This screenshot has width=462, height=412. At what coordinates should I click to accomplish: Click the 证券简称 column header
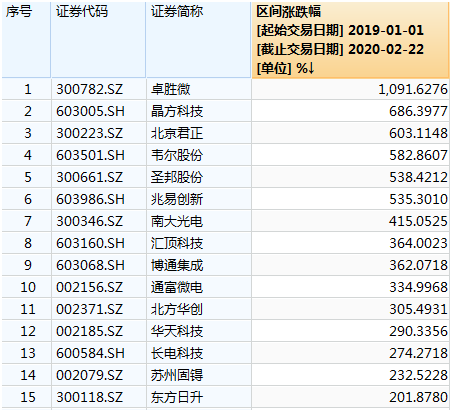(199, 40)
